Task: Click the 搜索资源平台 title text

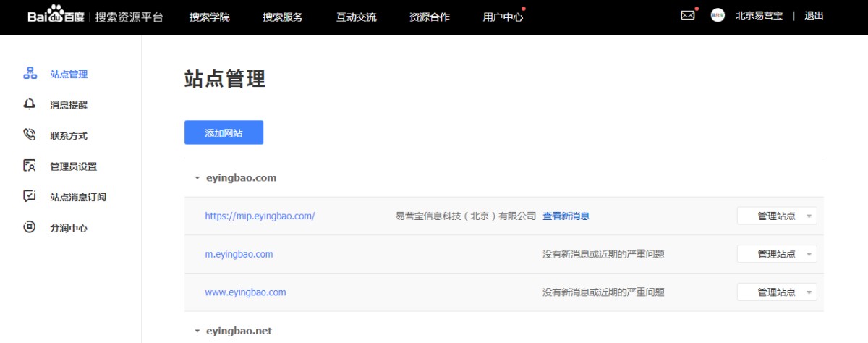Action: [x=129, y=17]
